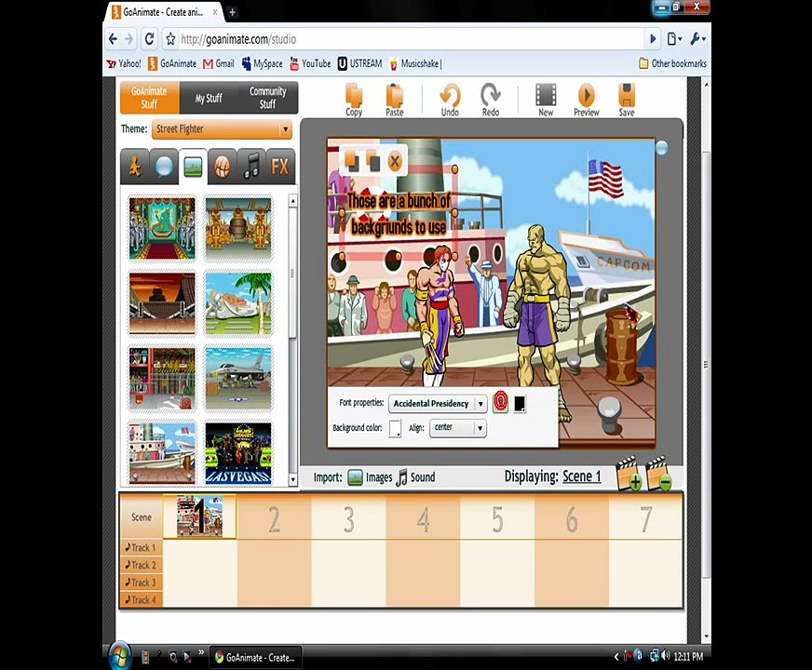Screen dimensions: 812x670
Task: Open the props basketball tab
Action: point(223,167)
